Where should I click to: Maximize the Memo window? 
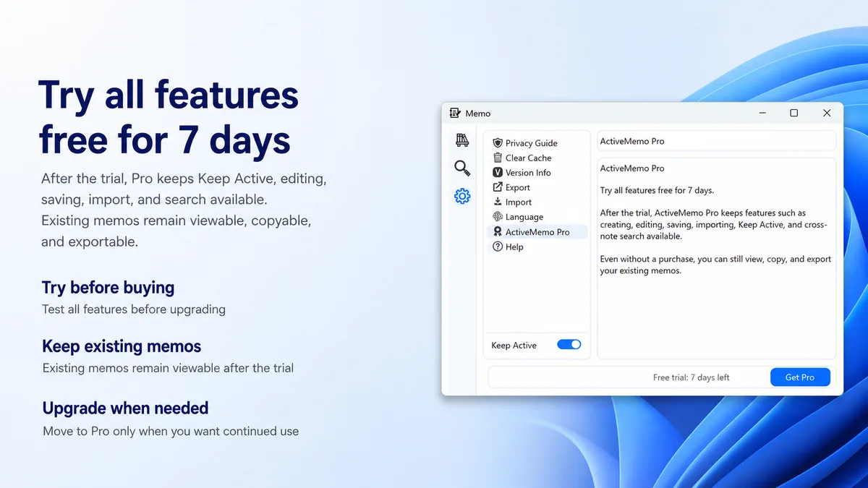click(x=794, y=113)
